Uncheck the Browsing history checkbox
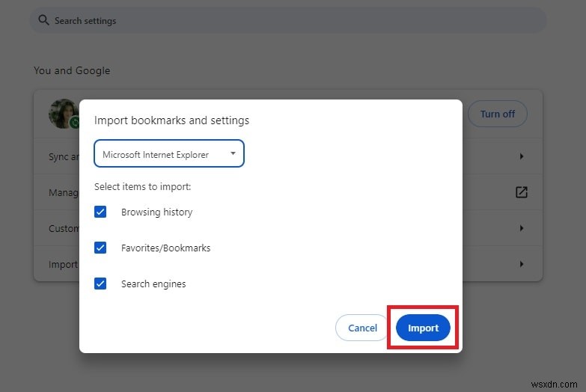The height and width of the screenshot is (392, 586). pyautogui.click(x=100, y=212)
